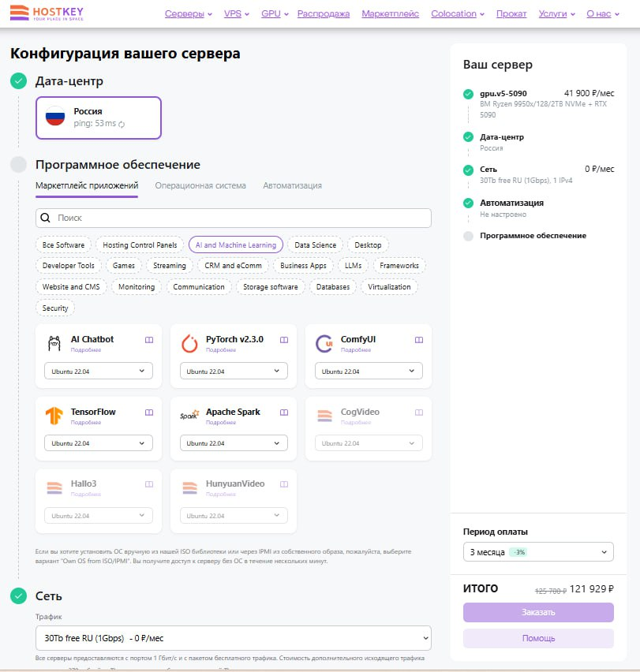The height and width of the screenshot is (672, 640).
Task: Click the search magnifier icon
Action: 46,218
